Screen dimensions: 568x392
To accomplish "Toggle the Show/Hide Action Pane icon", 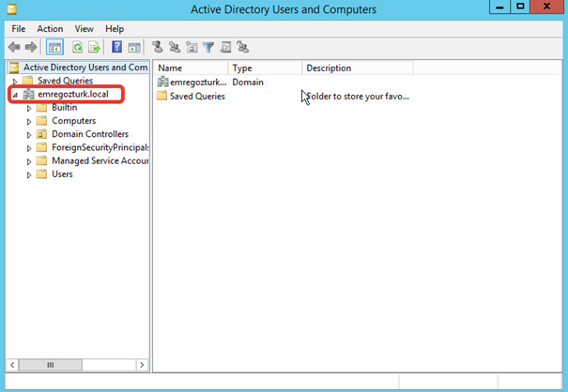I will (x=134, y=47).
